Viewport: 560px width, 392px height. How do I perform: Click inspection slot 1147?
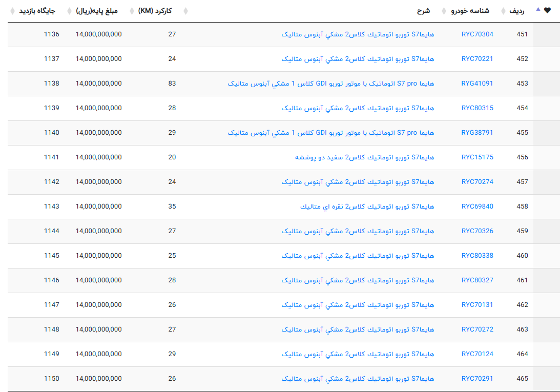point(51,305)
